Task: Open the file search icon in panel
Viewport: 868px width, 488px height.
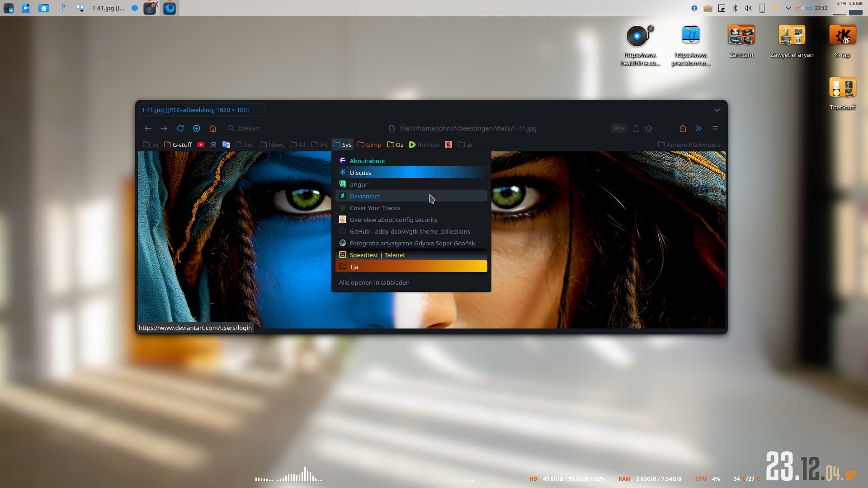Action: [x=26, y=8]
